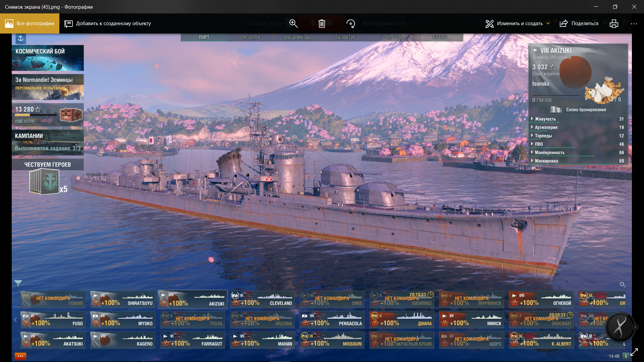Open ship carousel filter funnel icon
The image size is (644, 362).
(x=18, y=283)
